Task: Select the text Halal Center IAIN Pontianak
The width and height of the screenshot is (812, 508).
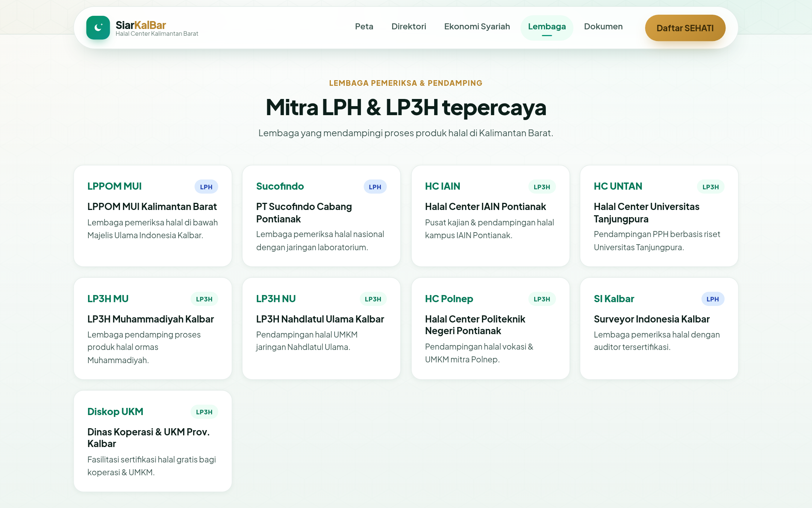Action: point(485,207)
